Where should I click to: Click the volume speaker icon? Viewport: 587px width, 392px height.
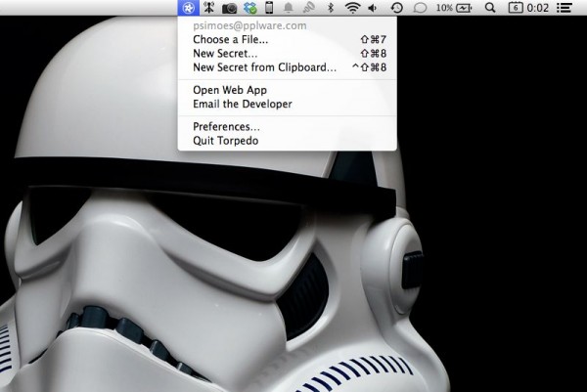[x=373, y=8]
